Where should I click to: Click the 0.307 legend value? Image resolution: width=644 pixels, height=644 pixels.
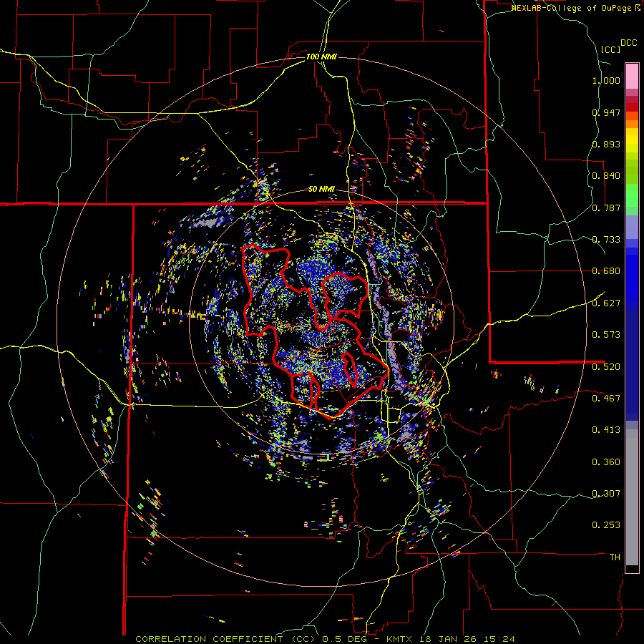pyautogui.click(x=606, y=494)
